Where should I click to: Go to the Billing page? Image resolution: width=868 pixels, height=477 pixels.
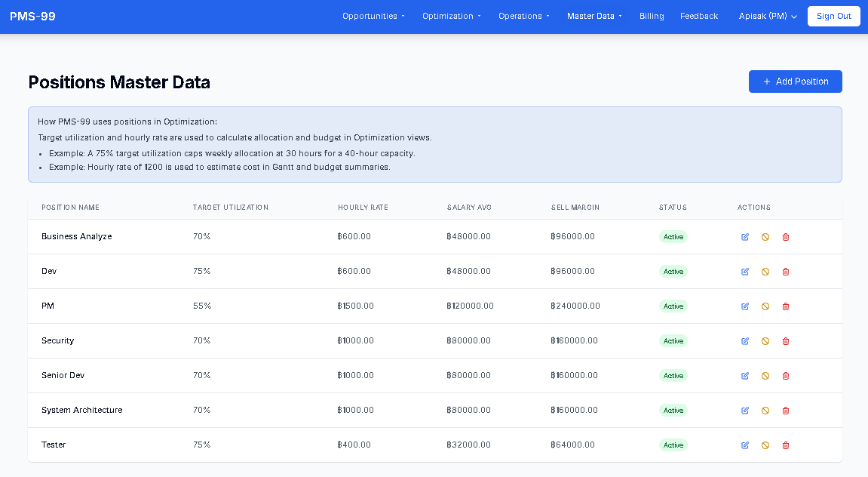tap(652, 16)
